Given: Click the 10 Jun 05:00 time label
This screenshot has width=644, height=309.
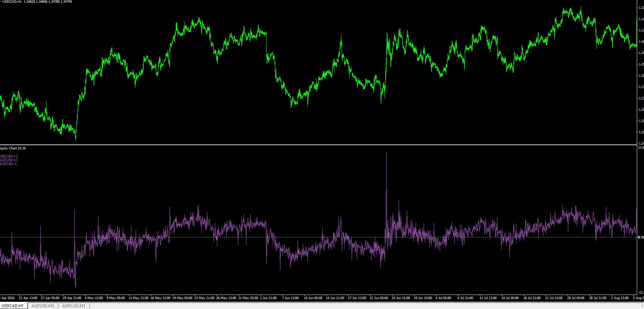Looking at the screenshot, I should point(313,298).
